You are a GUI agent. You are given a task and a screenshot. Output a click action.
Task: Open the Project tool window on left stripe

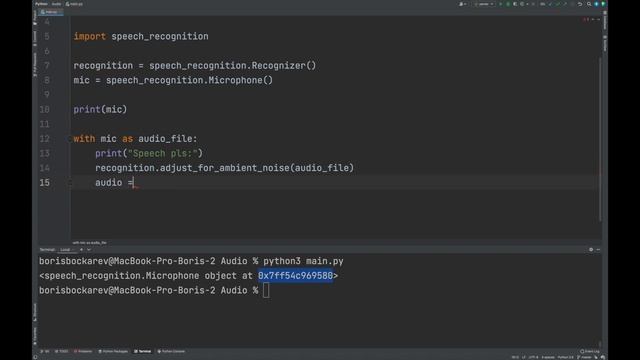[x=35, y=17]
